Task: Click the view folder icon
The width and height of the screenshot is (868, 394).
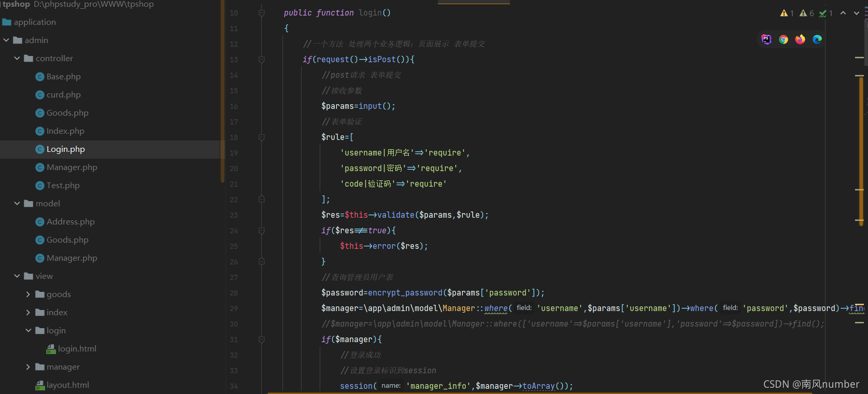Action: pos(29,276)
